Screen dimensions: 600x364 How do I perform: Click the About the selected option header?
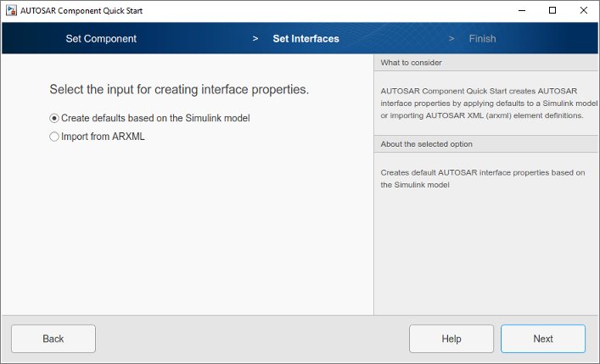point(427,144)
